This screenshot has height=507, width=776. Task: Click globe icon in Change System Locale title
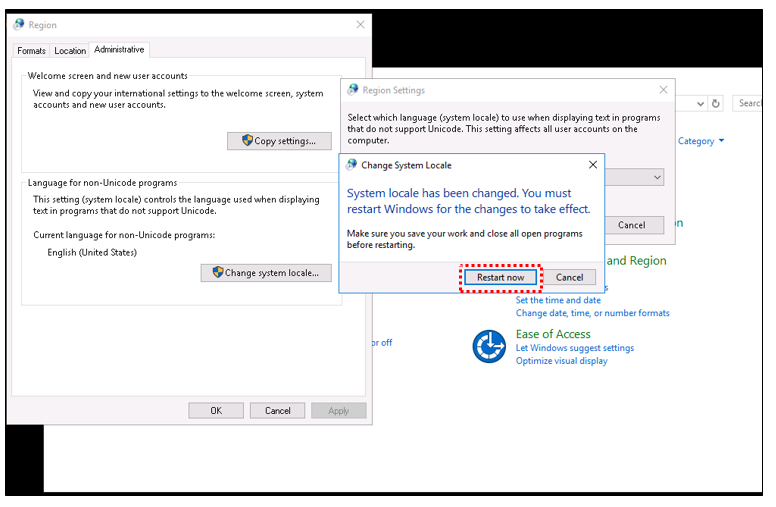pyautogui.click(x=351, y=164)
